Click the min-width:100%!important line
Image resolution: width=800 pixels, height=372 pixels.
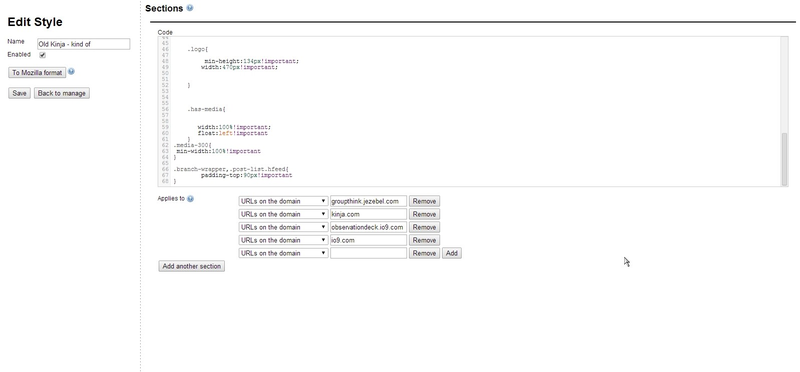(218, 151)
